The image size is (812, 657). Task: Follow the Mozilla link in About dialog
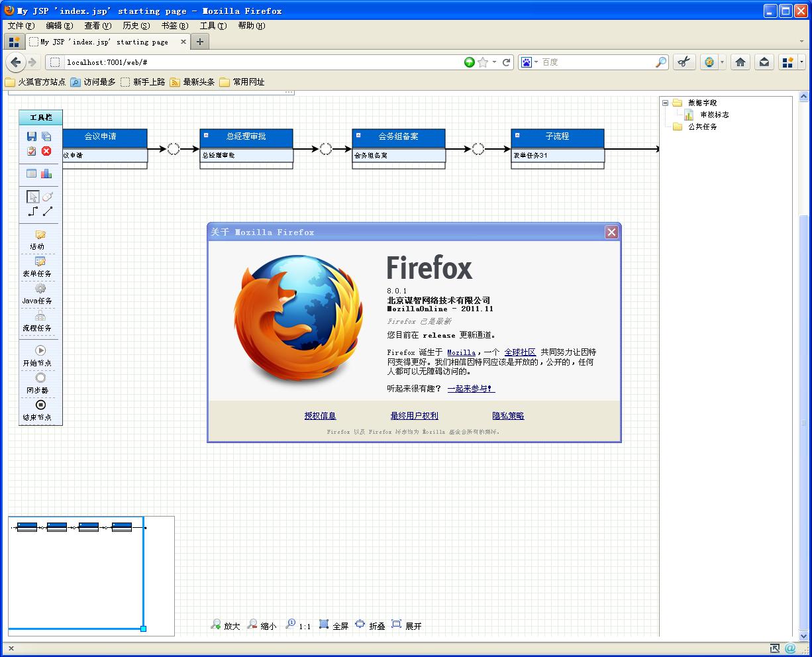tap(461, 352)
